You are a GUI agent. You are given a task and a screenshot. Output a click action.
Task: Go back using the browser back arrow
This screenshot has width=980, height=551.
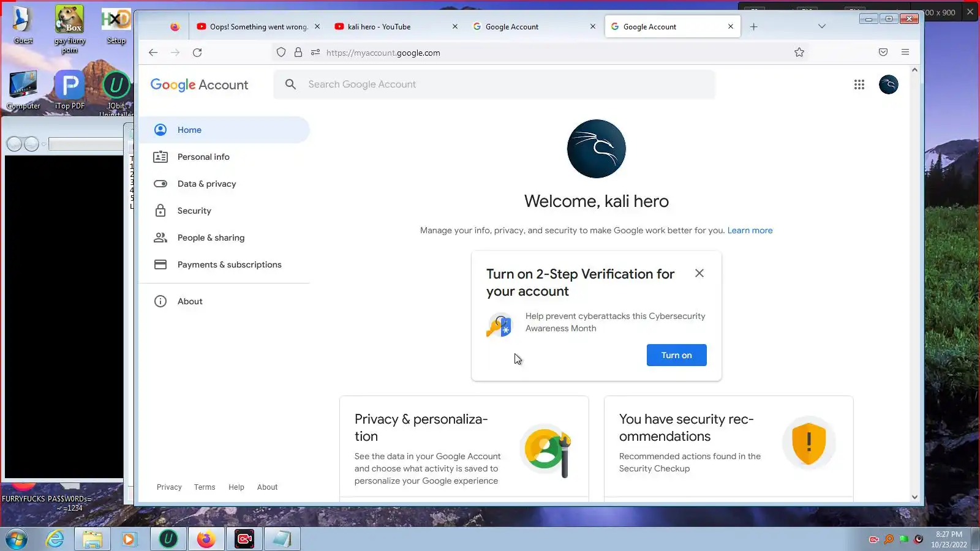(x=153, y=53)
